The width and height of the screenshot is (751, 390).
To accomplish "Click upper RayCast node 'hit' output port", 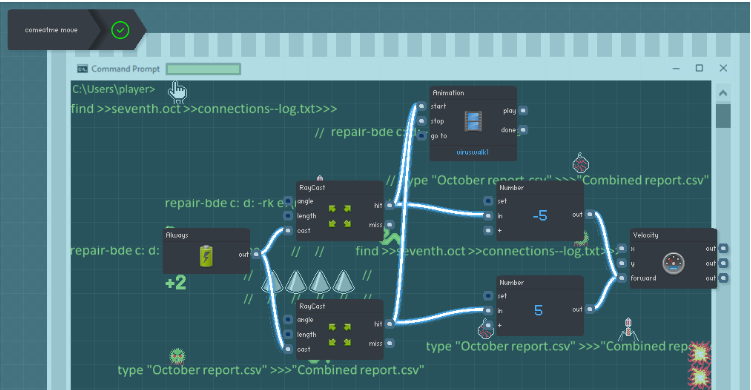I will [389, 205].
